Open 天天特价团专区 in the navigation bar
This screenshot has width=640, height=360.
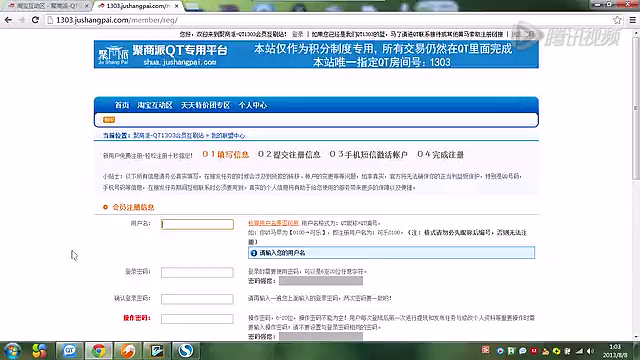(205, 105)
